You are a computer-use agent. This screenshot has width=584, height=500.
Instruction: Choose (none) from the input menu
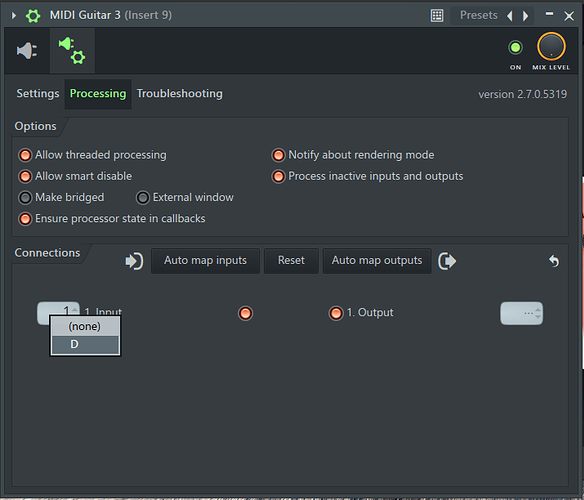point(85,327)
